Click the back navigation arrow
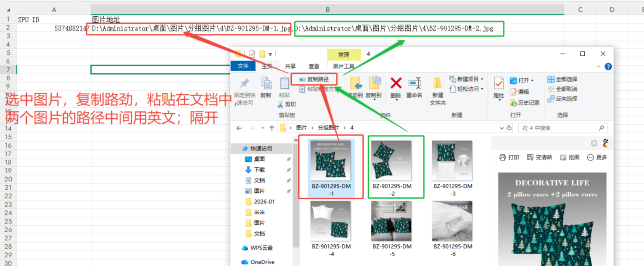 pos(239,128)
